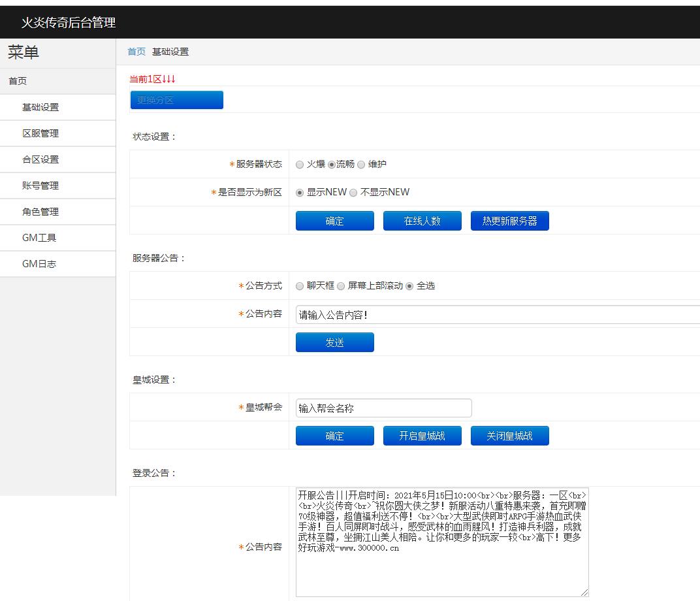
Task: Click the 在线人数 button
Action: pyautogui.click(x=422, y=221)
